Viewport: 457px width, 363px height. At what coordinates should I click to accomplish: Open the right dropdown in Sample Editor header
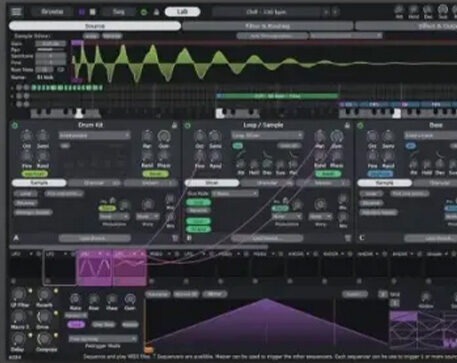pos(346,35)
